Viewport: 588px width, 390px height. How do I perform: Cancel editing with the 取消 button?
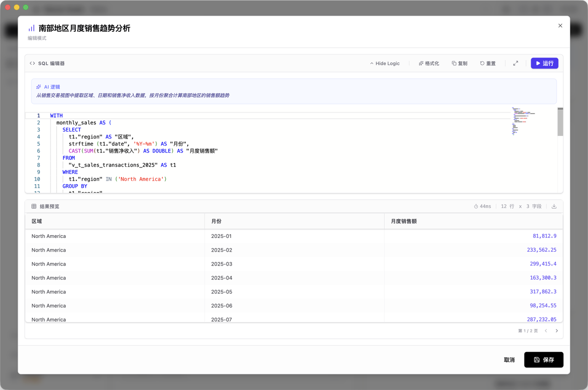(509, 360)
